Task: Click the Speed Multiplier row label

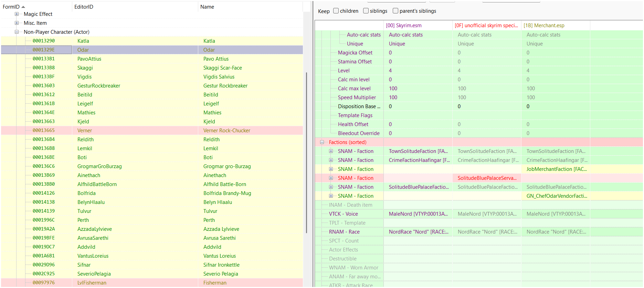Action: 357,97
